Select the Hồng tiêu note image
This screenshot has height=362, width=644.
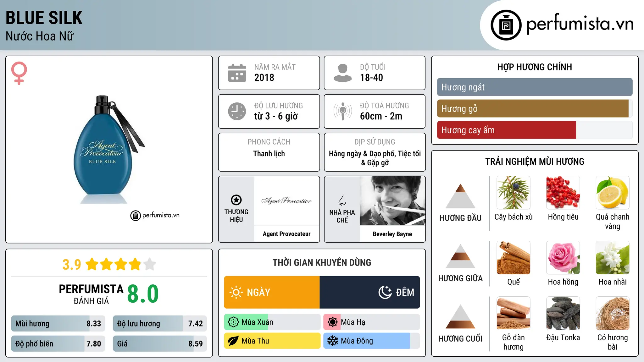[563, 193]
